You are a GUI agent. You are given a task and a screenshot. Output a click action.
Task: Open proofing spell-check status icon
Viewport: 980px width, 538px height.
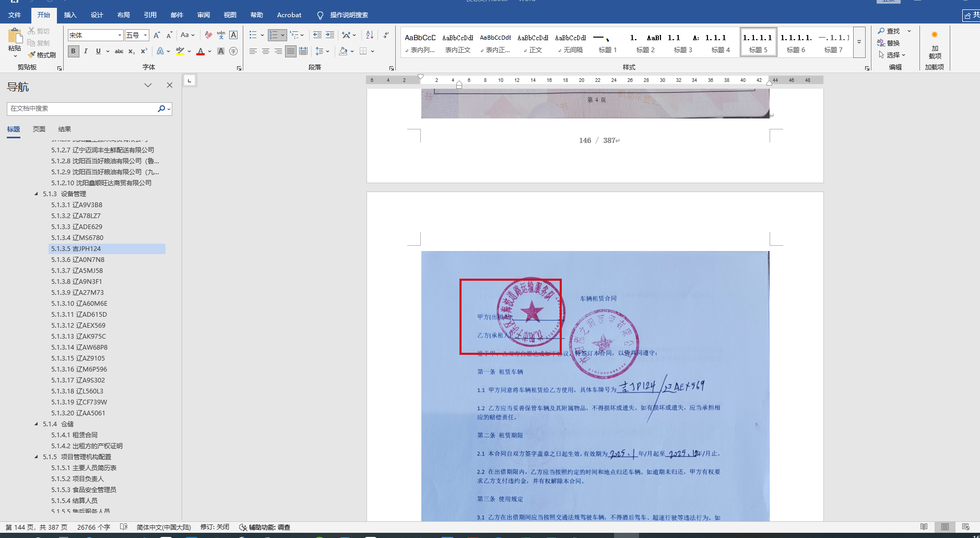point(124,527)
